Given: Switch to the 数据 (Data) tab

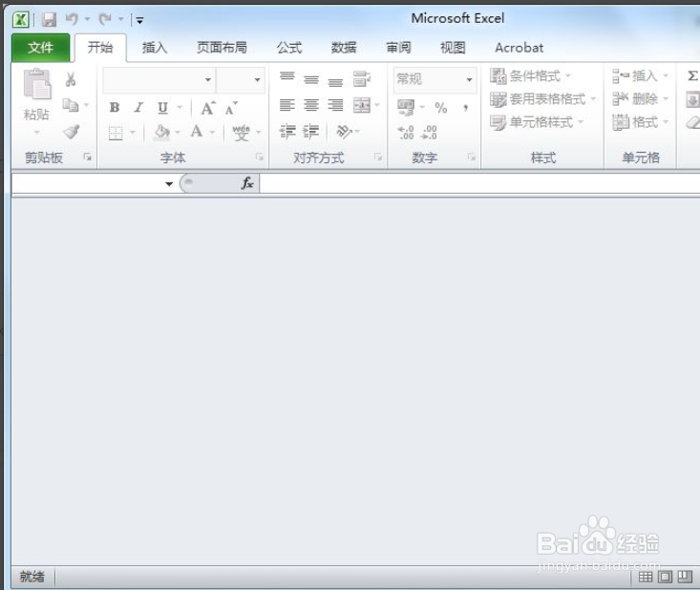Looking at the screenshot, I should click(x=344, y=48).
